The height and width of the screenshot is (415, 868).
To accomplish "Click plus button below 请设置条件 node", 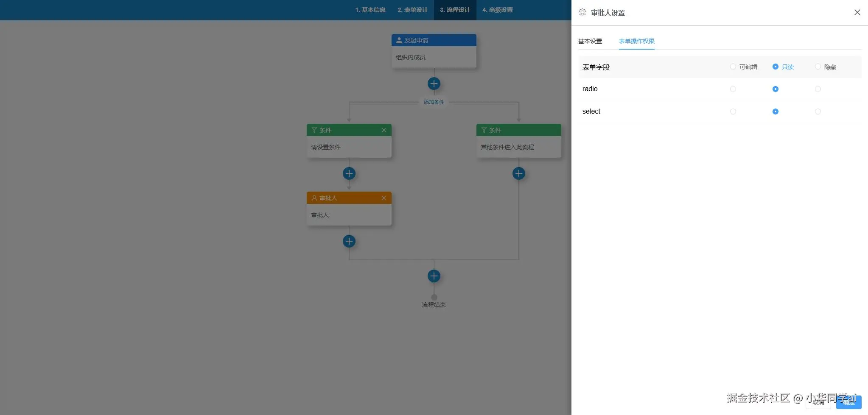I will 349,173.
